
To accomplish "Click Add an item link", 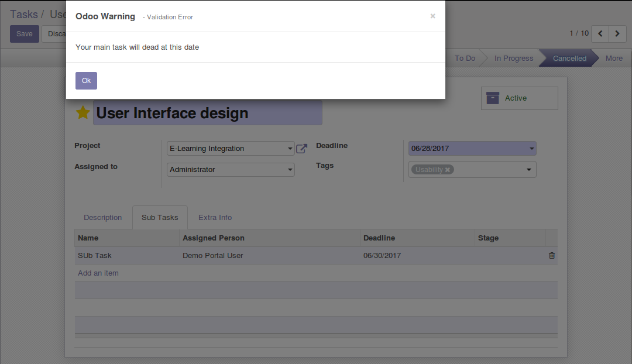I will click(x=98, y=273).
